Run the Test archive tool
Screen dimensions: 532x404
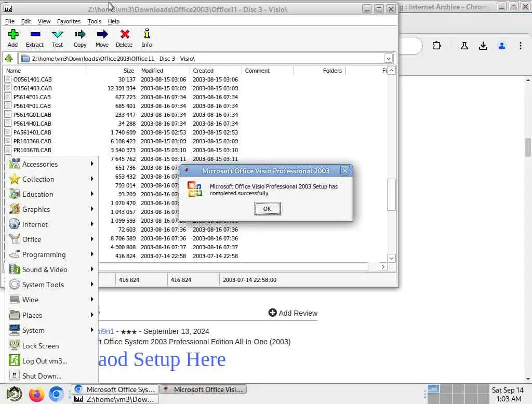pyautogui.click(x=57, y=35)
